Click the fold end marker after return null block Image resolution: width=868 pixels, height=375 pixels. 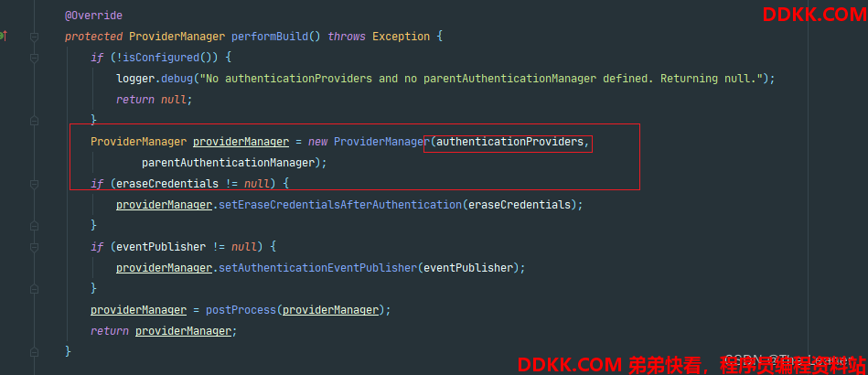click(x=35, y=120)
